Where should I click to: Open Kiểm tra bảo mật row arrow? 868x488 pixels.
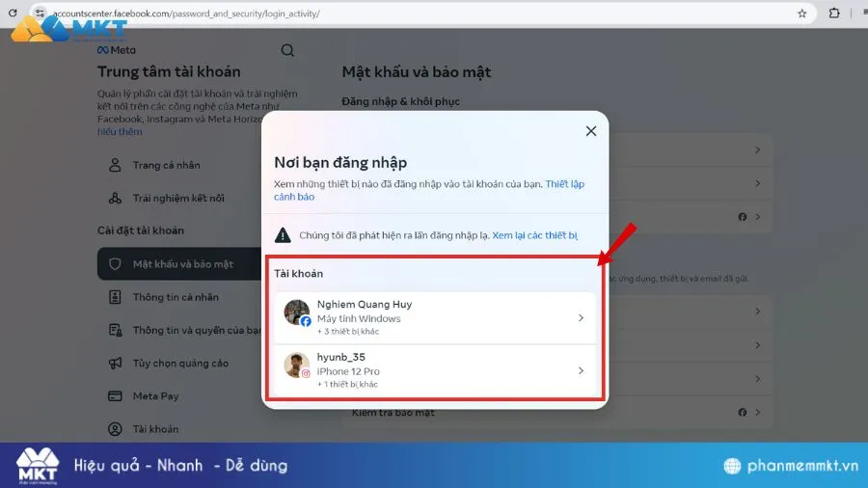coord(758,413)
